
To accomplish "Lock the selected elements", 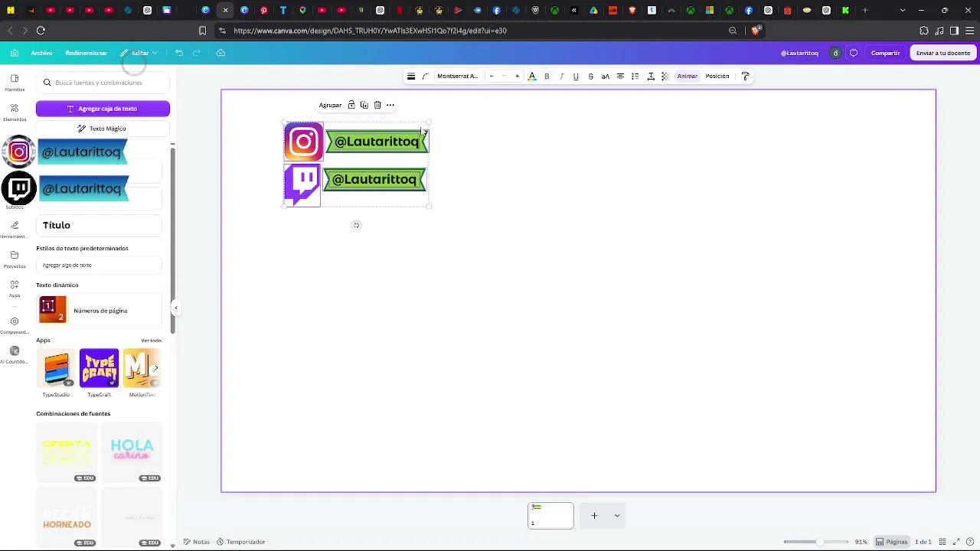I will 351,105.
